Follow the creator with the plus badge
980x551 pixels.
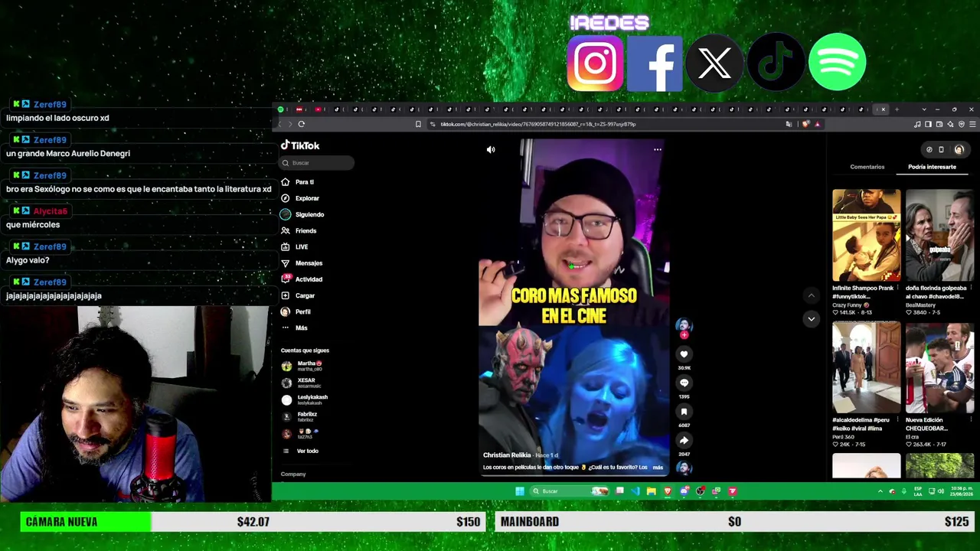(684, 335)
